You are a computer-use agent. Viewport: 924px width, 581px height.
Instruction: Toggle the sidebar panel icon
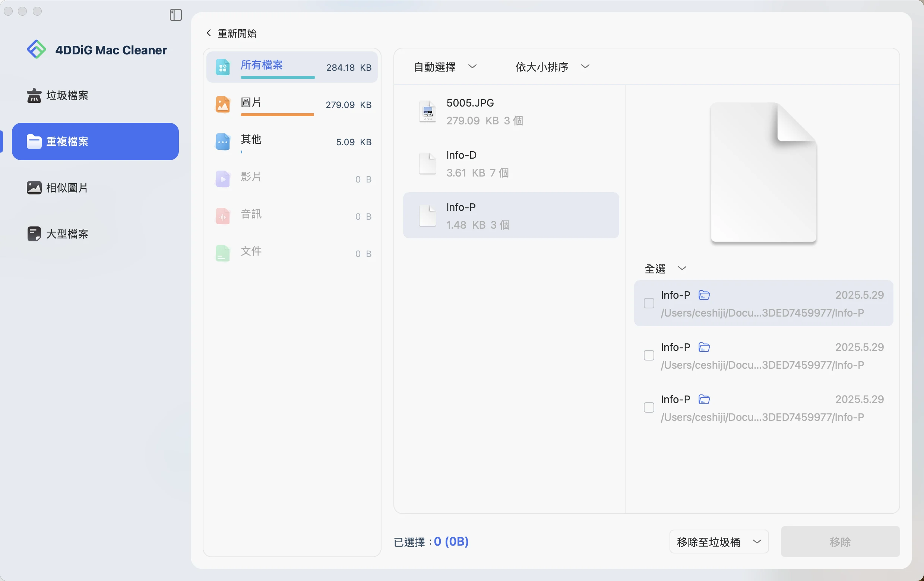(176, 15)
